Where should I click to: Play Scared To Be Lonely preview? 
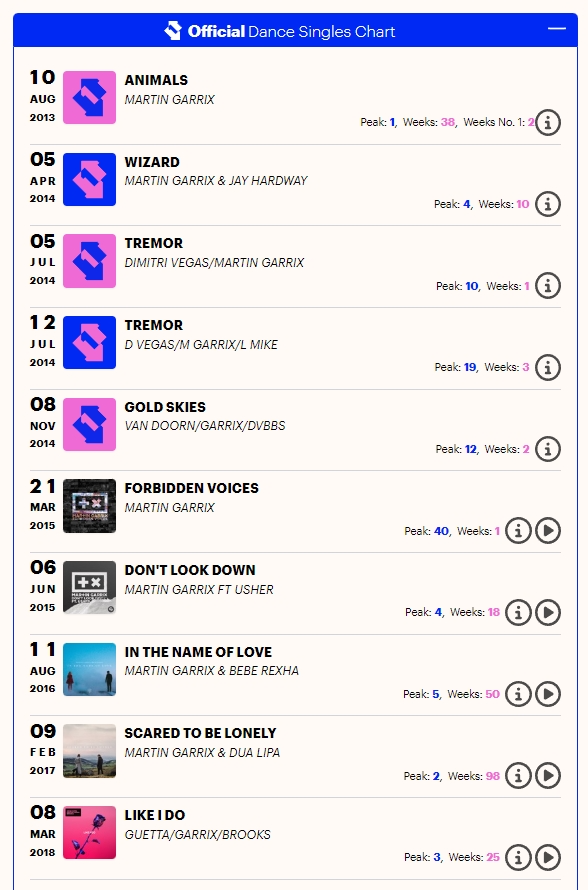[548, 775]
